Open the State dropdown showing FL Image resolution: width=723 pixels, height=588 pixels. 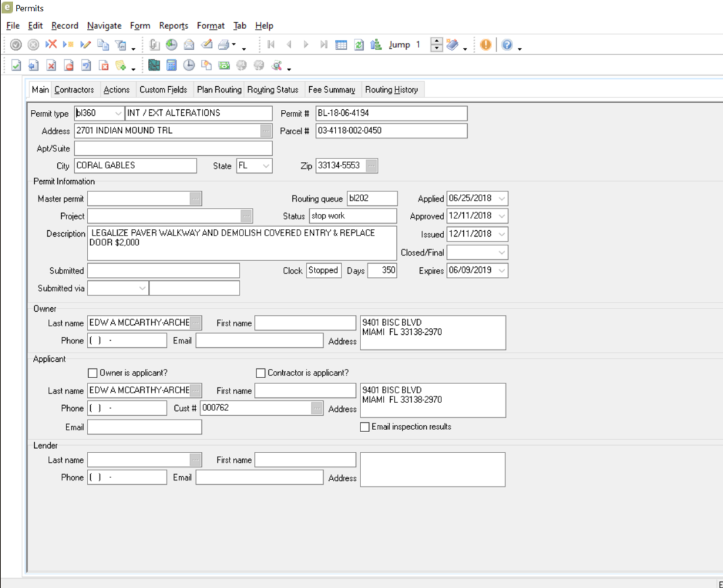pos(266,166)
